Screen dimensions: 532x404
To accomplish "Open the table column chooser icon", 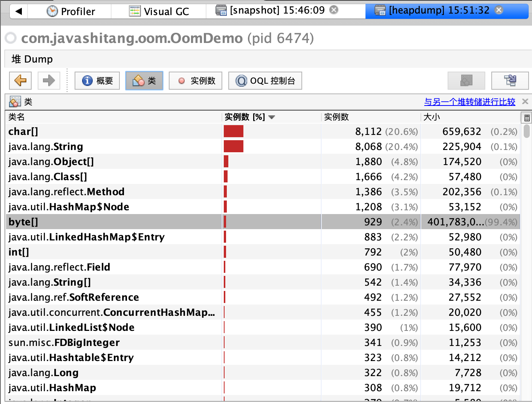I will click(527, 118).
